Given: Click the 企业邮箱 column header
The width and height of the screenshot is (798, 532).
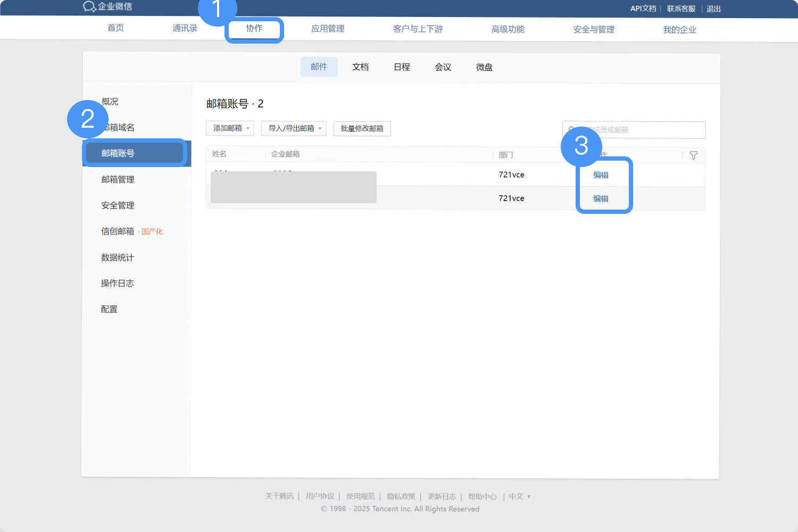Looking at the screenshot, I should [286, 154].
